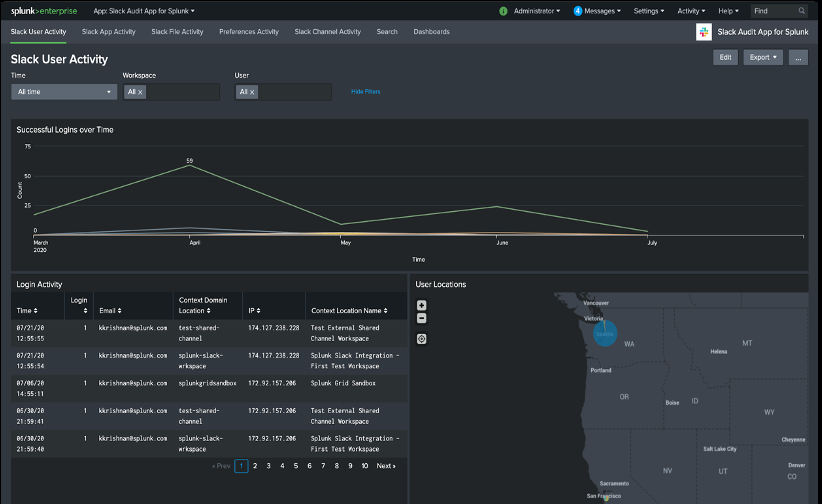Click IP 174.127.238.228 in second row
Screen dimensions: 822x504
273,356
